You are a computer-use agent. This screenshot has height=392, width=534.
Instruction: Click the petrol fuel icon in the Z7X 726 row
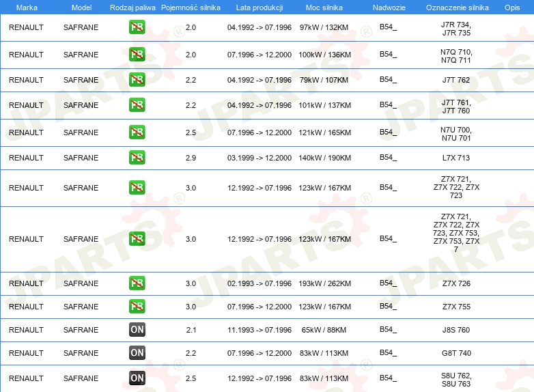coord(137,283)
